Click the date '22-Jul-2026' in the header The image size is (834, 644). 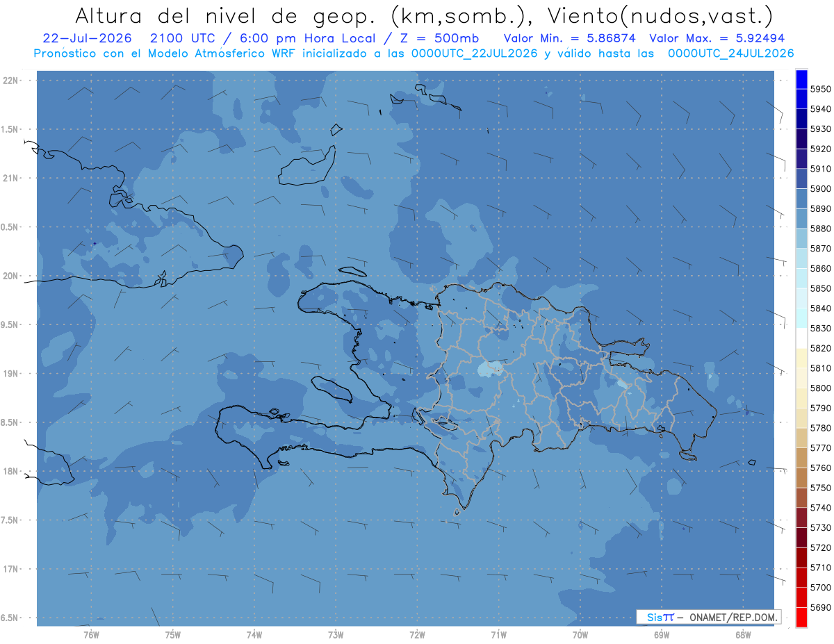point(88,38)
